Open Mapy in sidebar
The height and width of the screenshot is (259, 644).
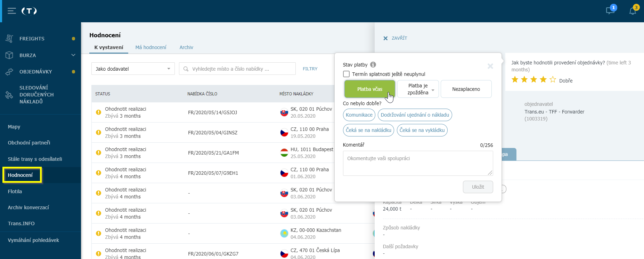14,127
